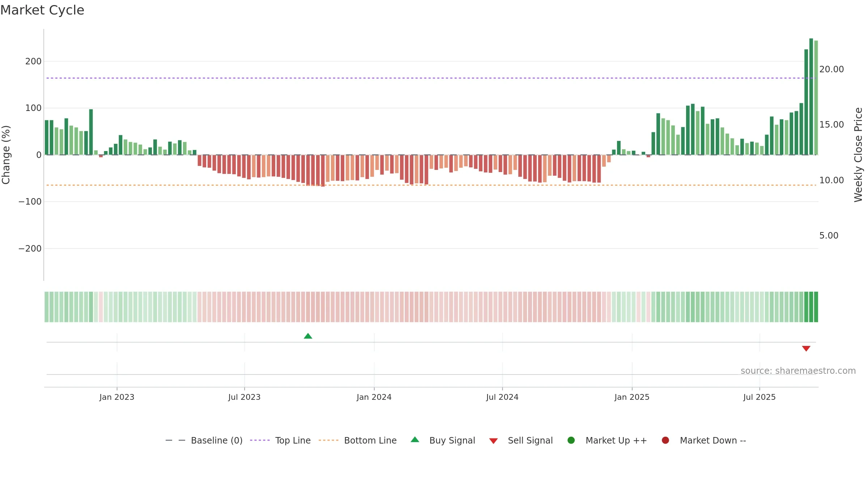
Task: Click the 20.00 tick on the price axis
Action: (831, 69)
